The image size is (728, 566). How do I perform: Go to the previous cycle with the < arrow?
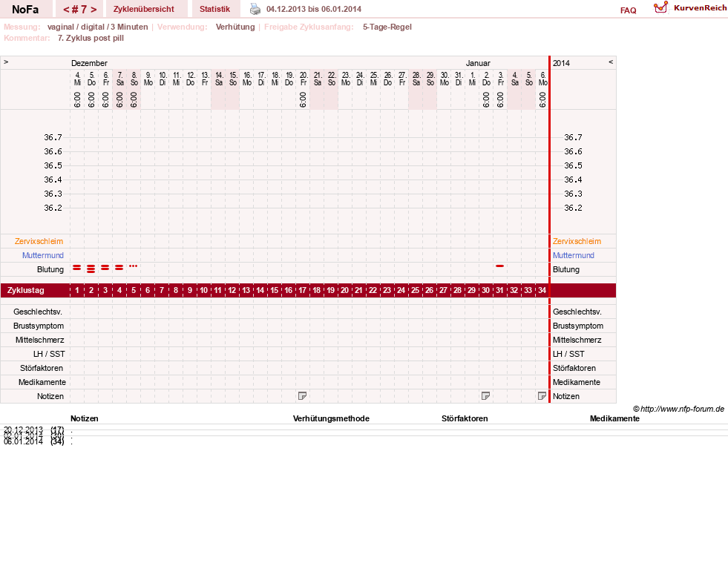[66, 10]
